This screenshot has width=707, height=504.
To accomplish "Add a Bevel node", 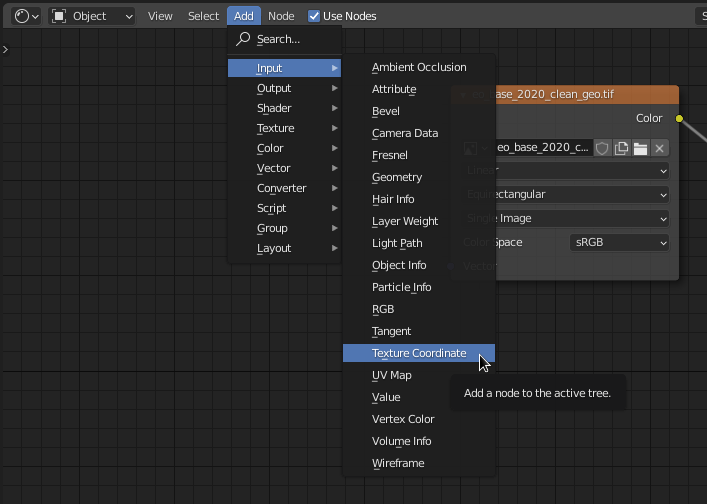I will pyautogui.click(x=419, y=111).
